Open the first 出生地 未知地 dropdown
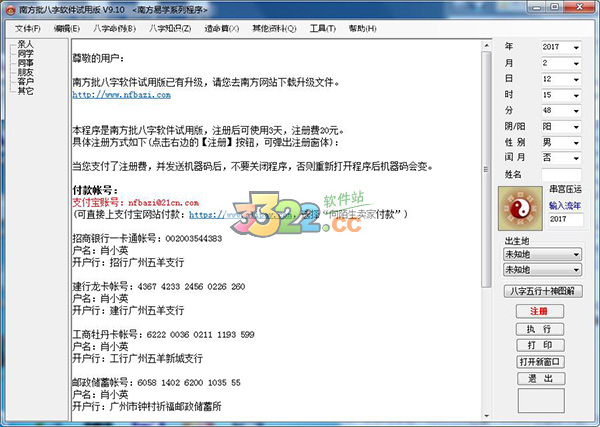Viewport: 600px width, 427px height. click(542, 254)
